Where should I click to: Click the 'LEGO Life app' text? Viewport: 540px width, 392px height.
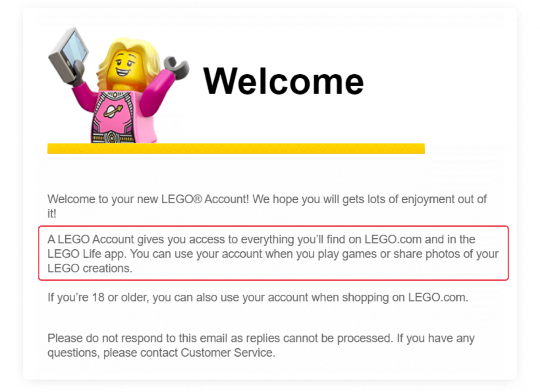(x=87, y=254)
